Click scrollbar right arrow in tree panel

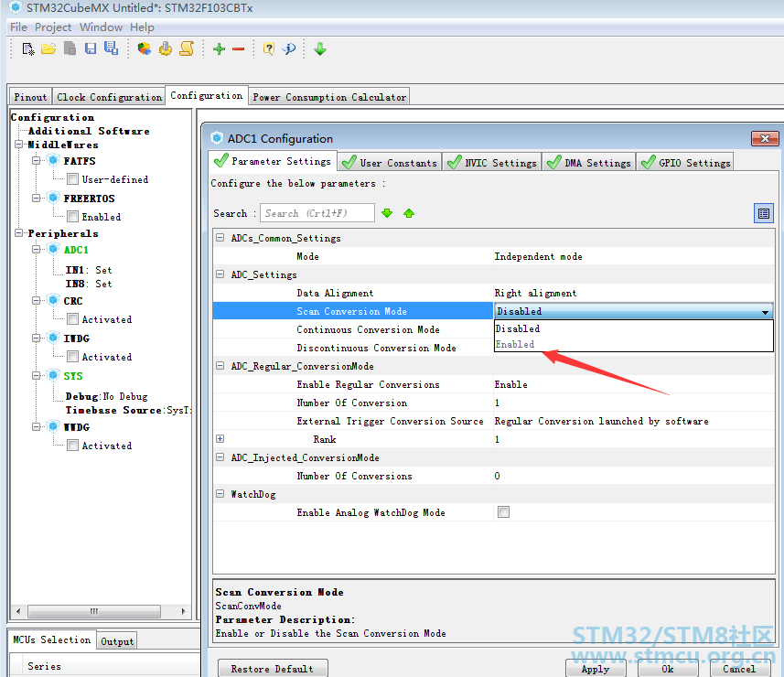point(184,611)
